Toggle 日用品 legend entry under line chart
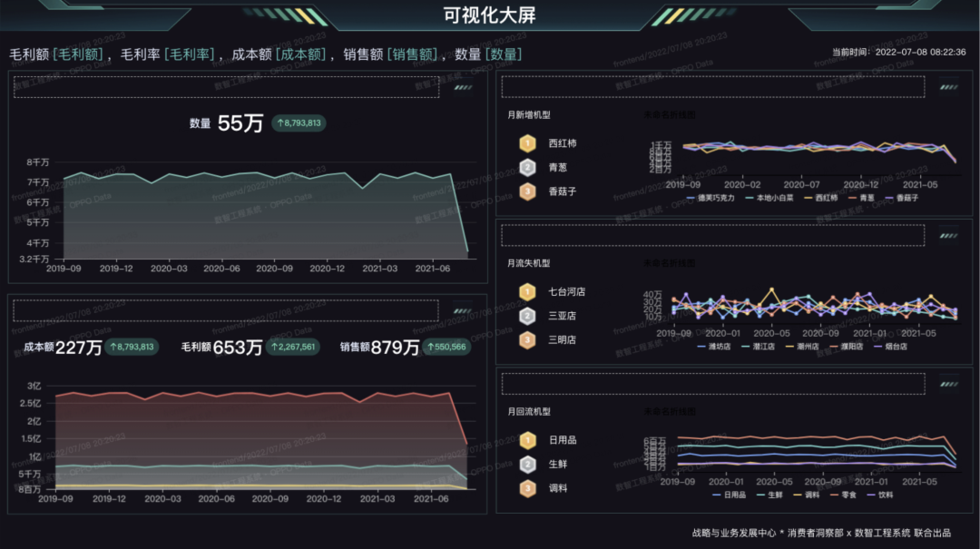This screenshot has width=980, height=549. tap(729, 495)
